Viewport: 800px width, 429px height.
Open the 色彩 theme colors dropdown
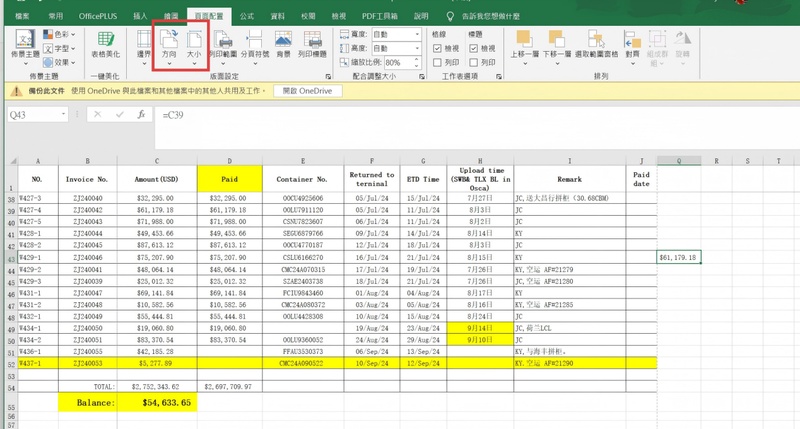(60, 34)
